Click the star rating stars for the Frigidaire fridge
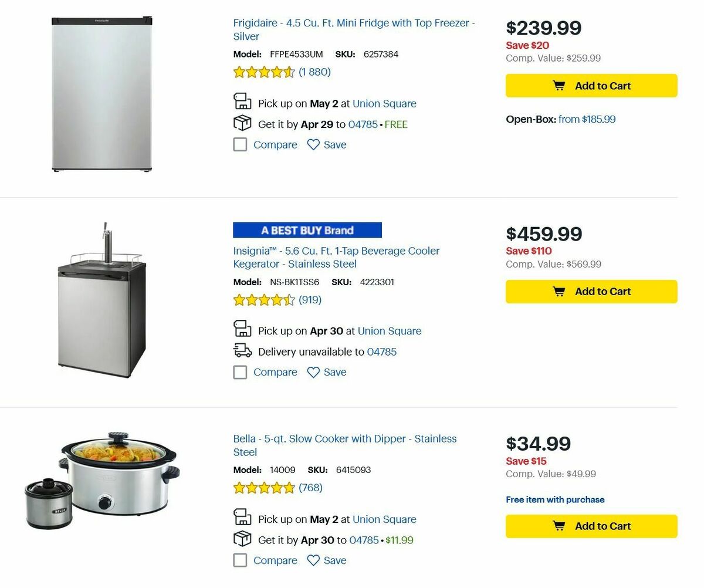Viewport: 704px width, 588px height. [x=264, y=72]
